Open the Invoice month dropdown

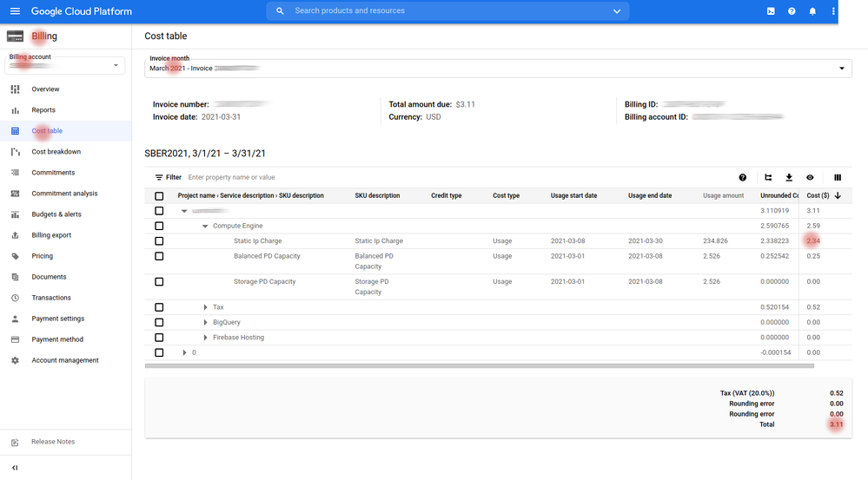pyautogui.click(x=498, y=68)
